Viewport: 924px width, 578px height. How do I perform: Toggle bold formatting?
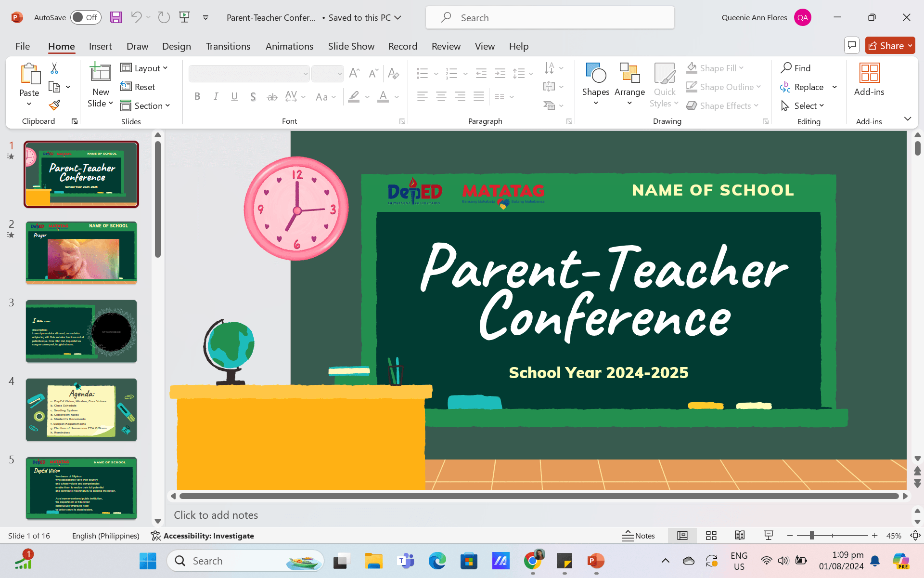197,96
